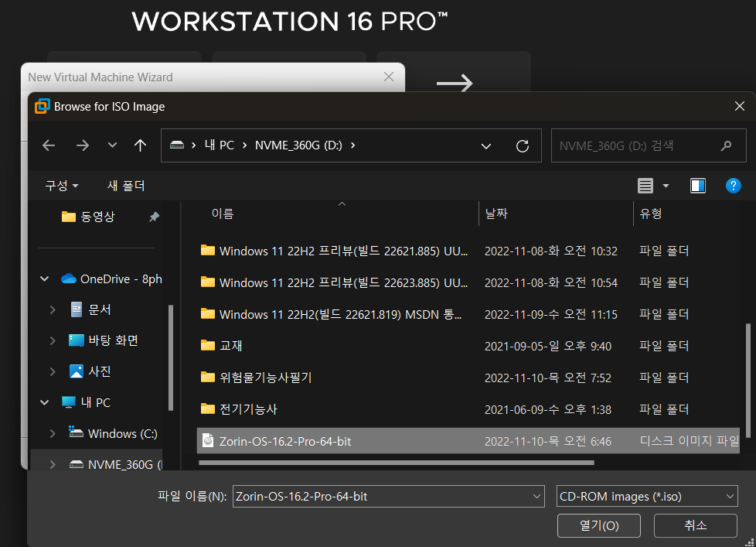The width and height of the screenshot is (756, 547).
Task: Toggle the preview pane
Action: [x=698, y=186]
